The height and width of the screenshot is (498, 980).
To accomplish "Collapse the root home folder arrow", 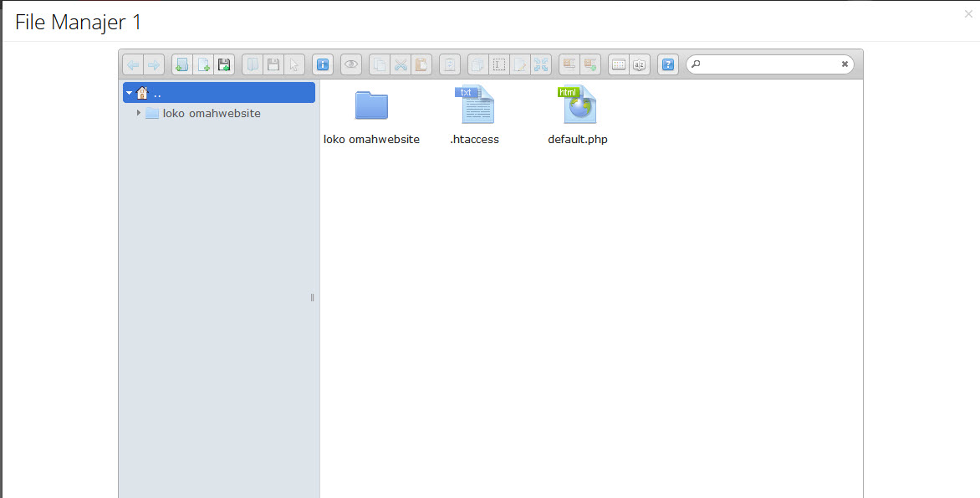I will 130,93.
